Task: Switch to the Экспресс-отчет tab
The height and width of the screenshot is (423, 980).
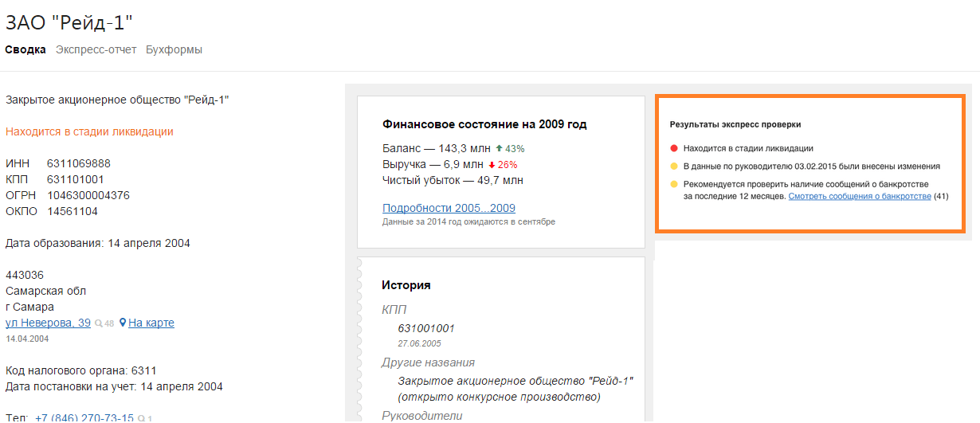Action: (96, 49)
